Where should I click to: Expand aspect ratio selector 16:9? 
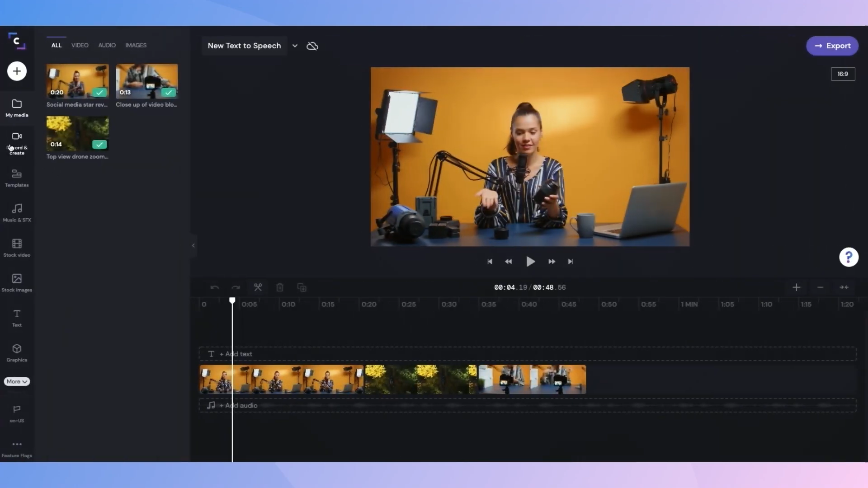click(843, 74)
